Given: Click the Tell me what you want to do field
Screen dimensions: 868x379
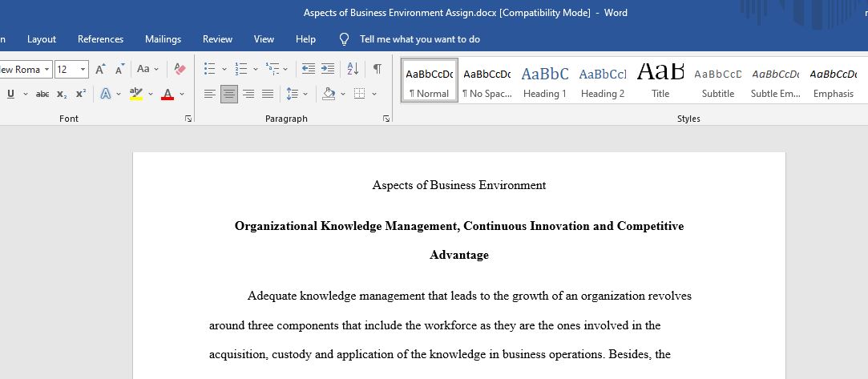Looking at the screenshot, I should [x=420, y=39].
